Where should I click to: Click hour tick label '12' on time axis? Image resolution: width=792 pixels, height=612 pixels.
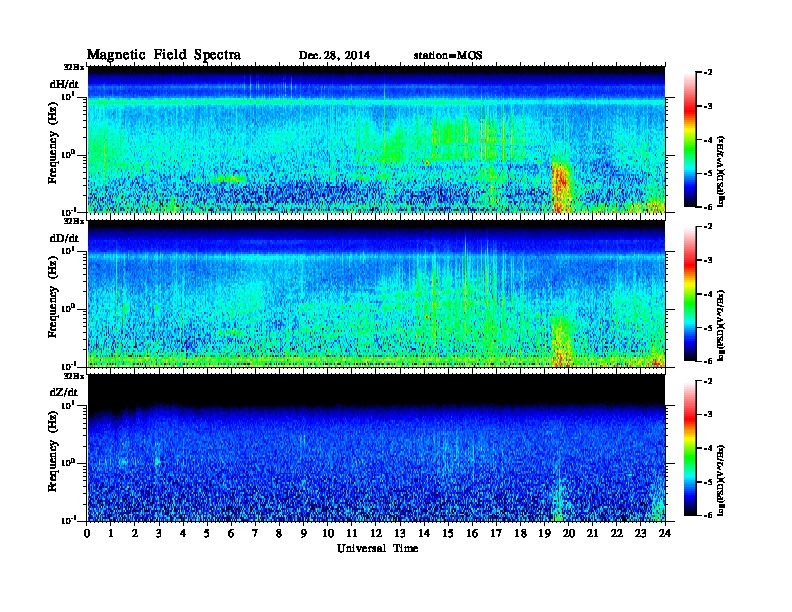click(x=376, y=533)
